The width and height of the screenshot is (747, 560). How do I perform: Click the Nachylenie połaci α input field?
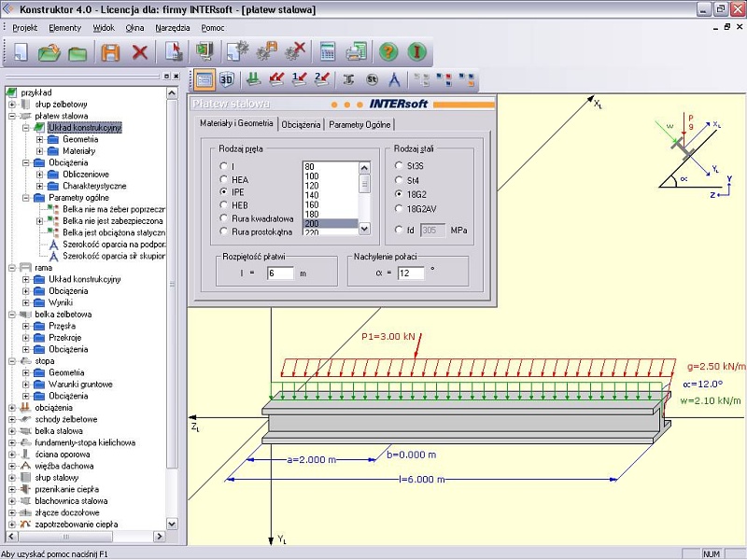[411, 273]
